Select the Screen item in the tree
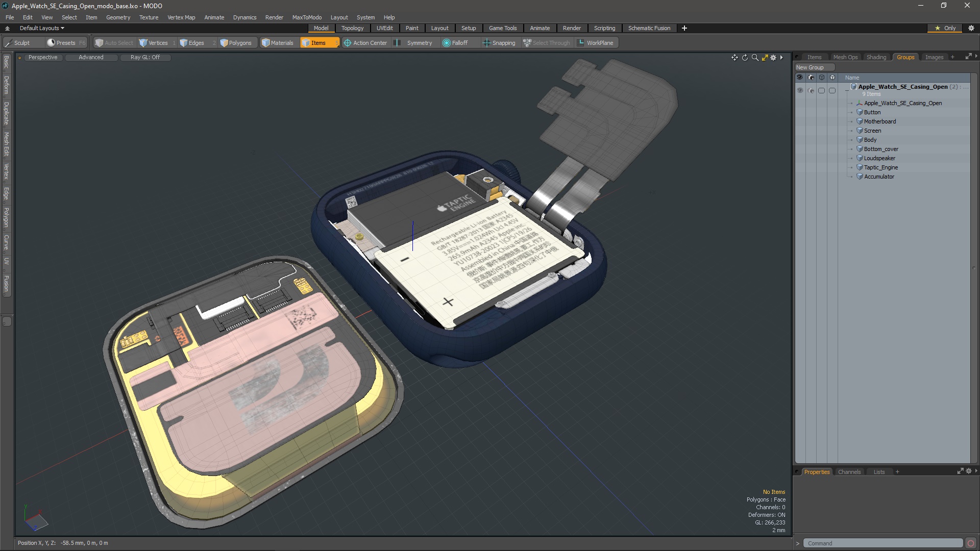Viewport: 980px width, 551px height. pyautogui.click(x=872, y=131)
